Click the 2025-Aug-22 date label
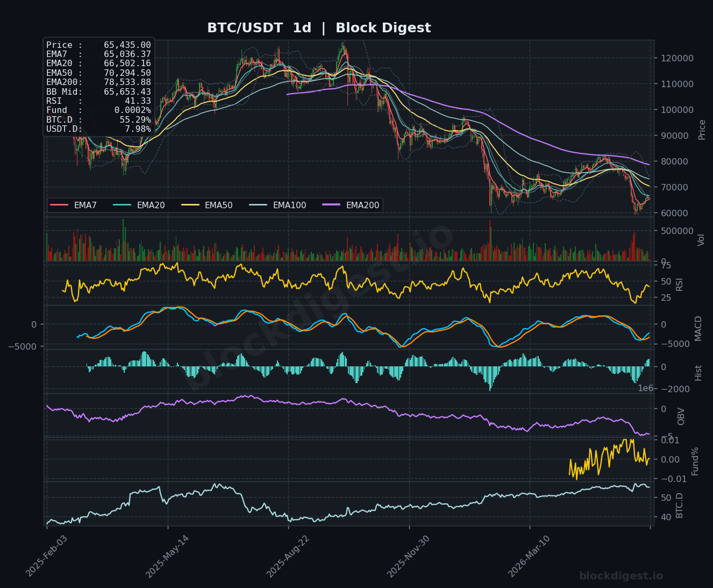 pyautogui.click(x=288, y=556)
